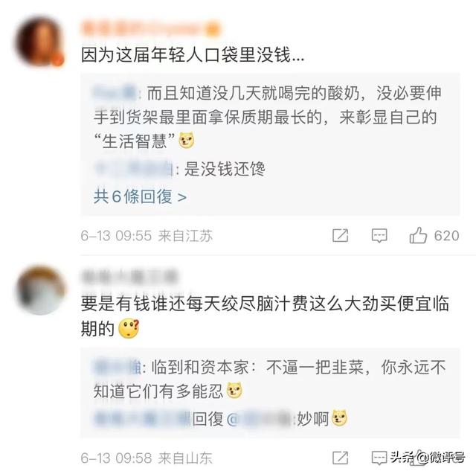Share the 6-13 09:58 Shandong comment
This screenshot has width=476, height=474.
(x=341, y=458)
